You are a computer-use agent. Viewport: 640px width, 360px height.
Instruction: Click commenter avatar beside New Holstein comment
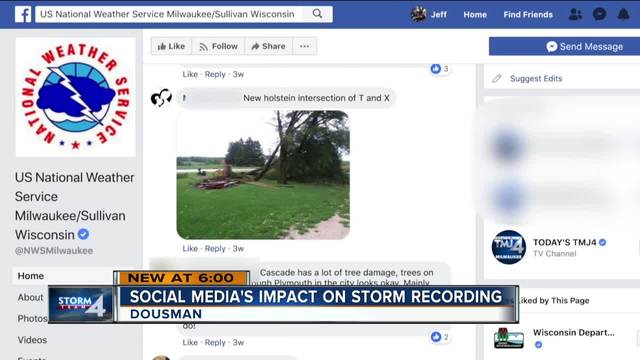161,98
